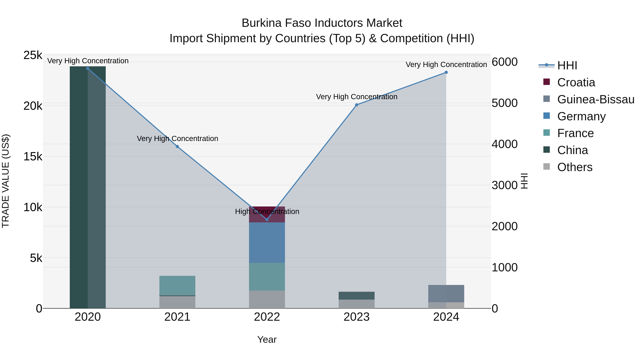Screen dimensions: 644x362
Task: Click the 2021 x-axis label
Action: point(177,317)
